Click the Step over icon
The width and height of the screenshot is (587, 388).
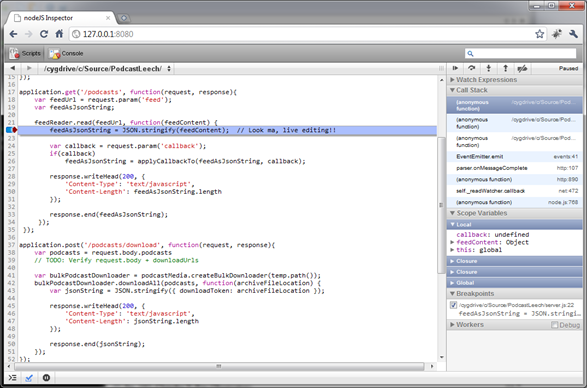click(x=472, y=68)
